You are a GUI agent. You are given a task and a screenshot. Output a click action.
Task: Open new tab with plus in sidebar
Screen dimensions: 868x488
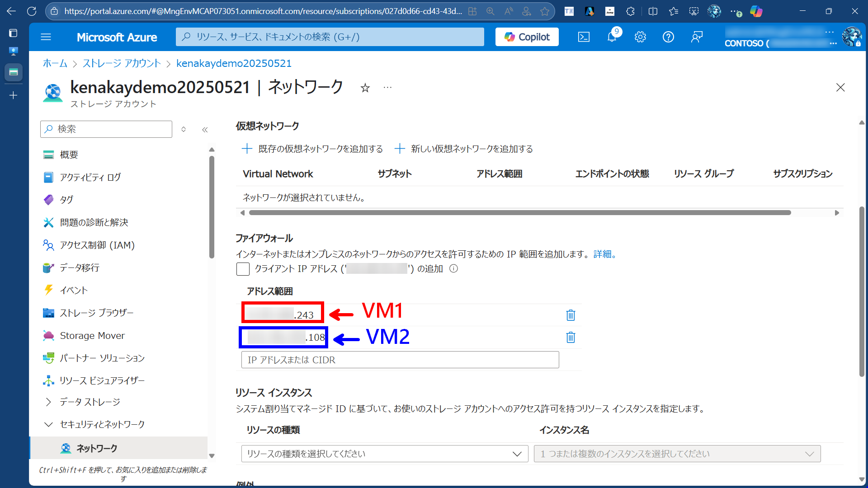(13, 95)
